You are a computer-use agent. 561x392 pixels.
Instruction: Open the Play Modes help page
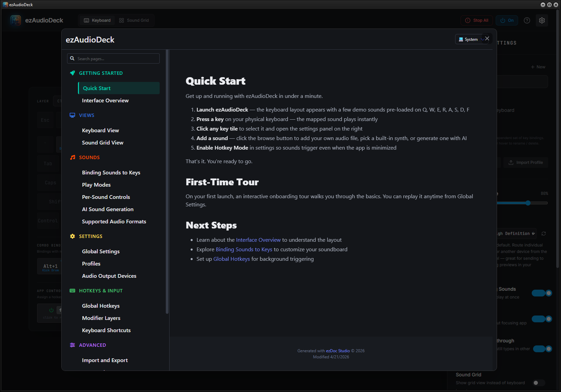pos(96,185)
